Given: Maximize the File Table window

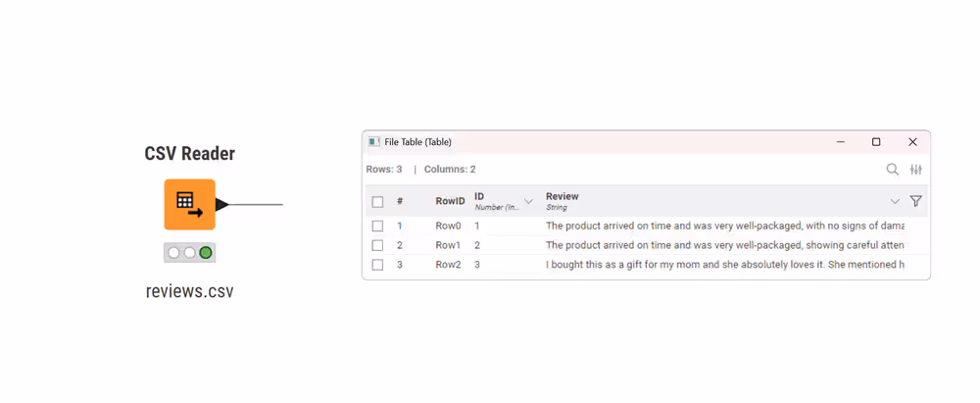Looking at the screenshot, I should (x=876, y=142).
